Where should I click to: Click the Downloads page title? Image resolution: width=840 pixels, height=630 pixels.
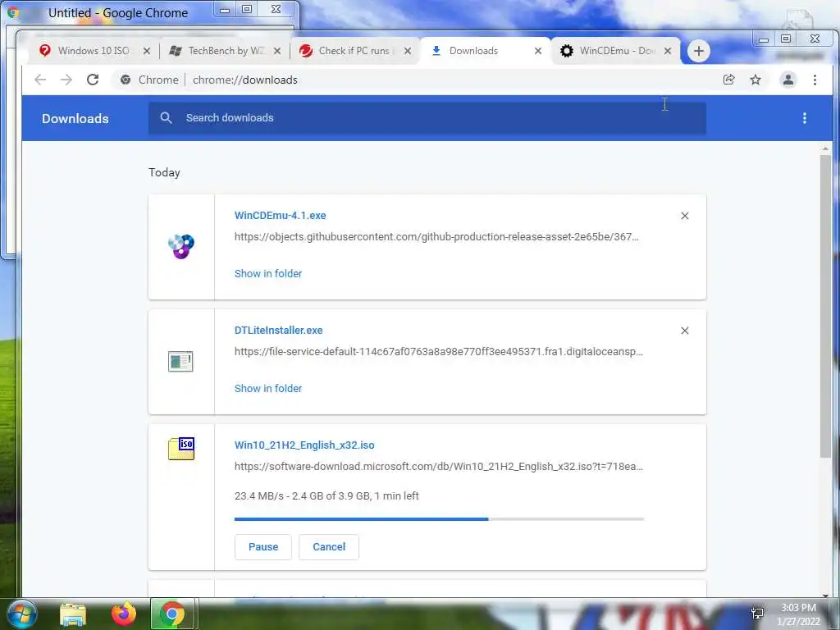75,118
